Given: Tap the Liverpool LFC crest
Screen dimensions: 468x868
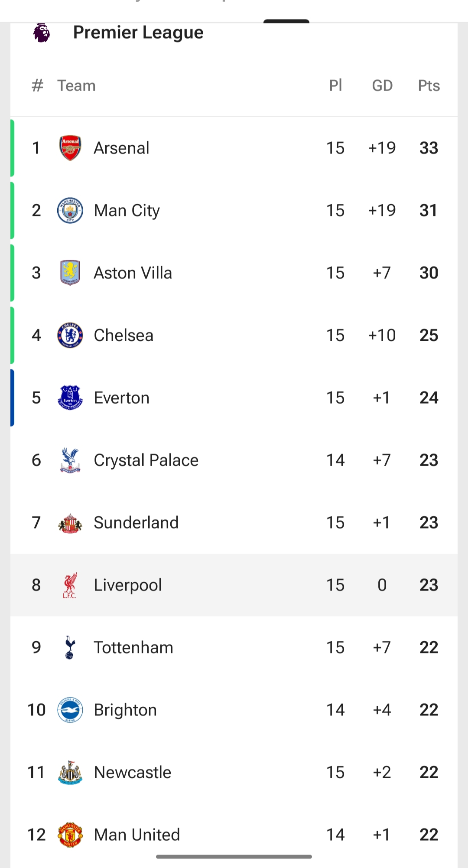Looking at the screenshot, I should (x=70, y=585).
